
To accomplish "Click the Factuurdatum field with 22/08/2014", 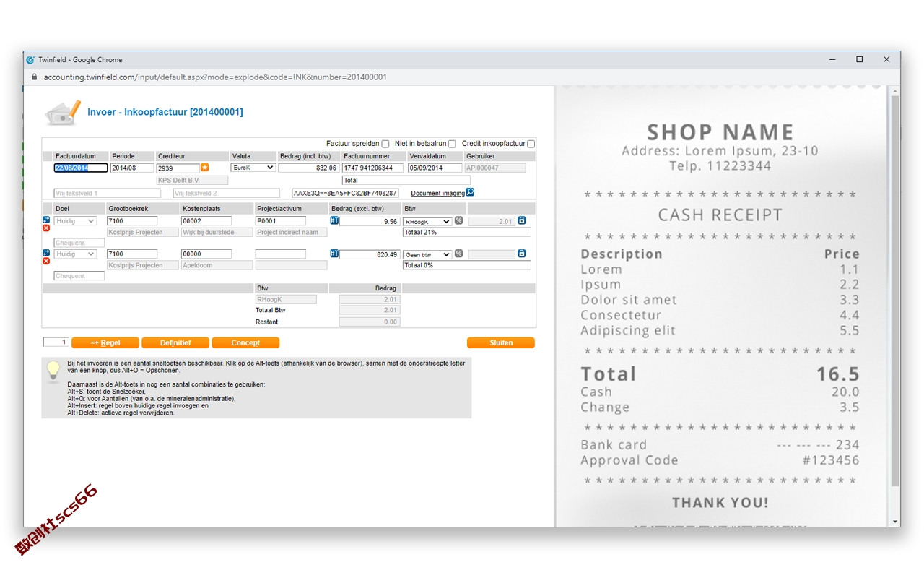I will click(x=81, y=168).
